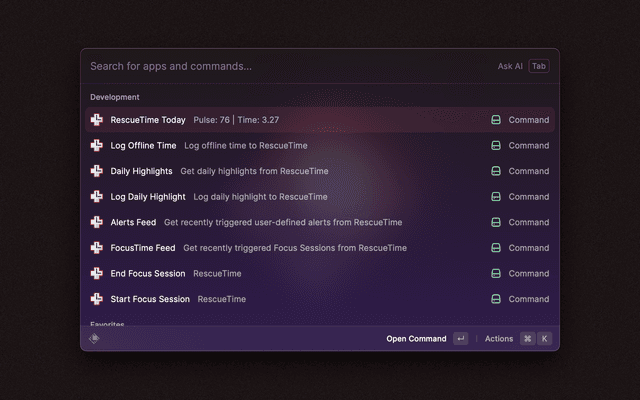
Task: Click command type icon in End Focus Session row
Action: coord(495,273)
